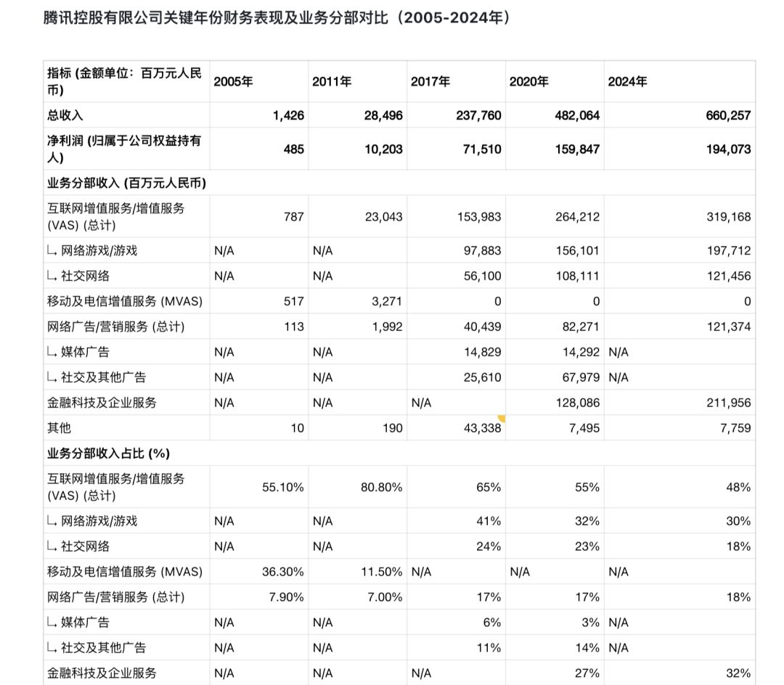Select the 业务分部收入占比 (%) section header

click(108, 454)
